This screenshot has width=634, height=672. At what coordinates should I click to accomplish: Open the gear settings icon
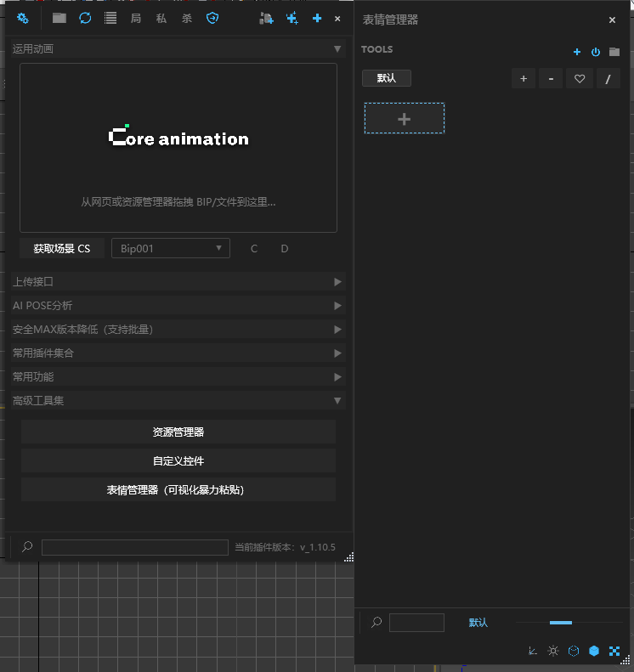pos(23,19)
